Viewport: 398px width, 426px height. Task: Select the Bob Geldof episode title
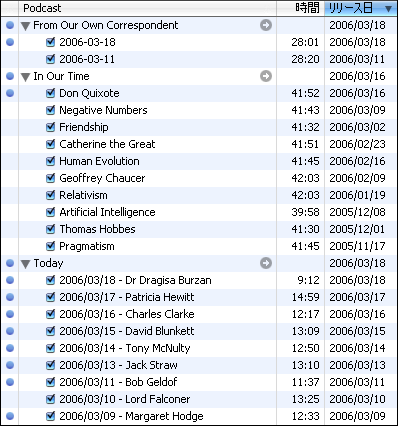click(x=118, y=382)
